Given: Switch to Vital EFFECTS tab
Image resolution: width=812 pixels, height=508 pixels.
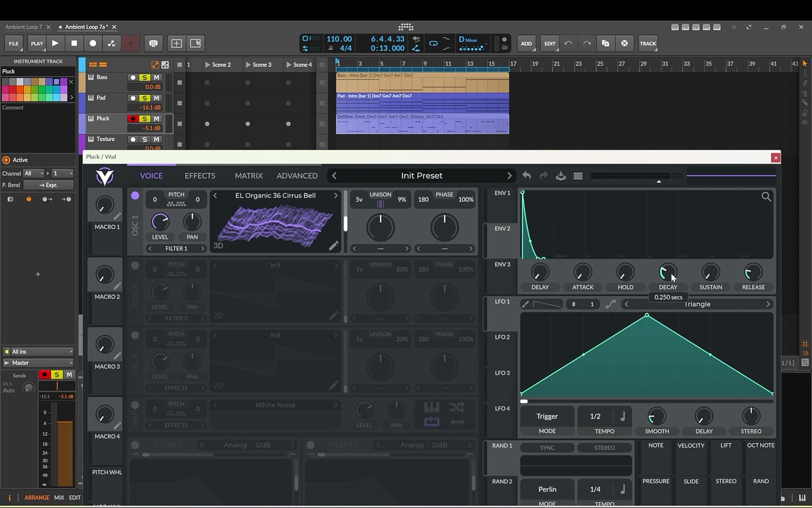Looking at the screenshot, I should [200, 176].
